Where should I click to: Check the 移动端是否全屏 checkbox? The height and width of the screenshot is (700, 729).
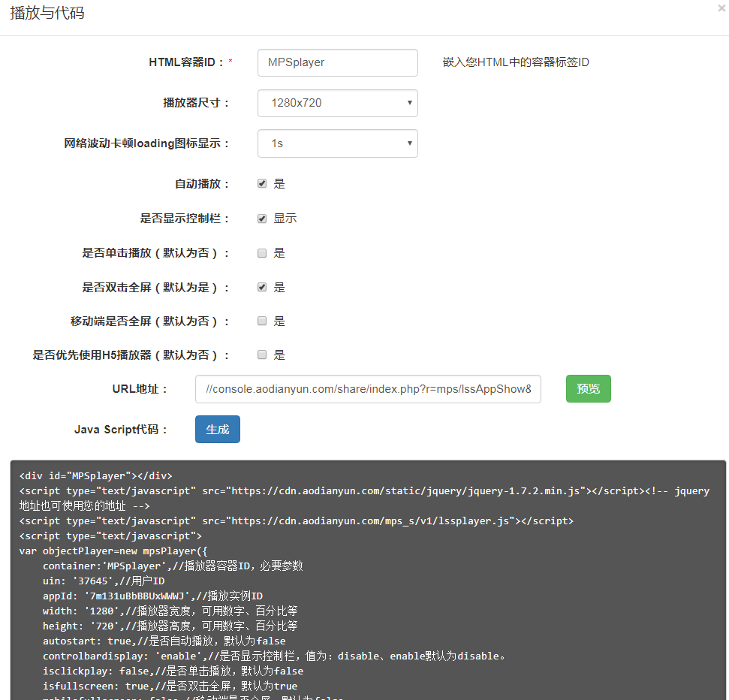coord(262,321)
